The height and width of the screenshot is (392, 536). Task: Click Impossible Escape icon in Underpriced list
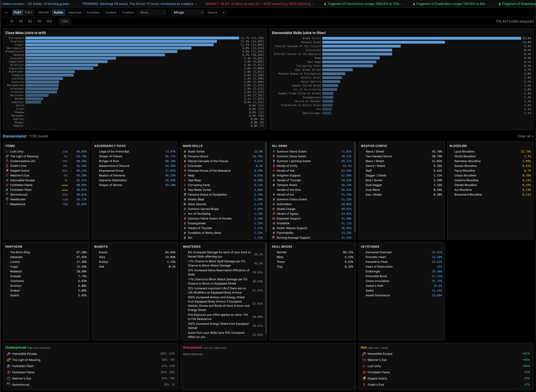(x=9, y=354)
